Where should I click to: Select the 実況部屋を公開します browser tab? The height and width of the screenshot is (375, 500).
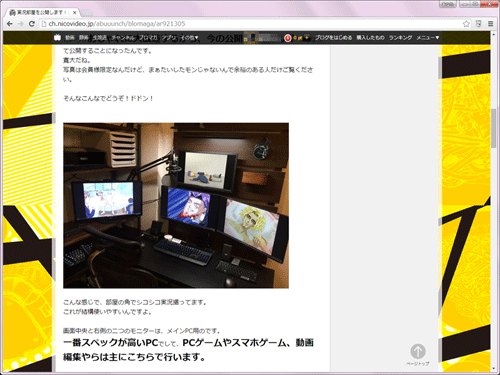(43, 13)
